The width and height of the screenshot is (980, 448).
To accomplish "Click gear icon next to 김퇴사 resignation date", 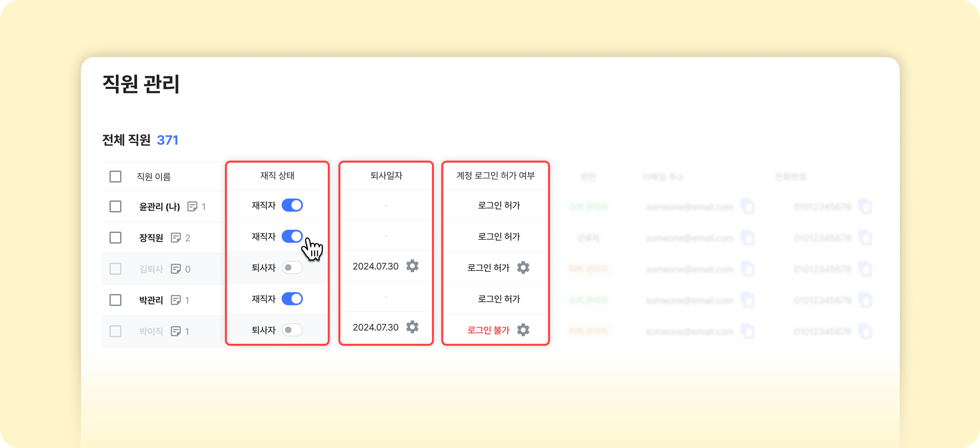I will click(412, 266).
